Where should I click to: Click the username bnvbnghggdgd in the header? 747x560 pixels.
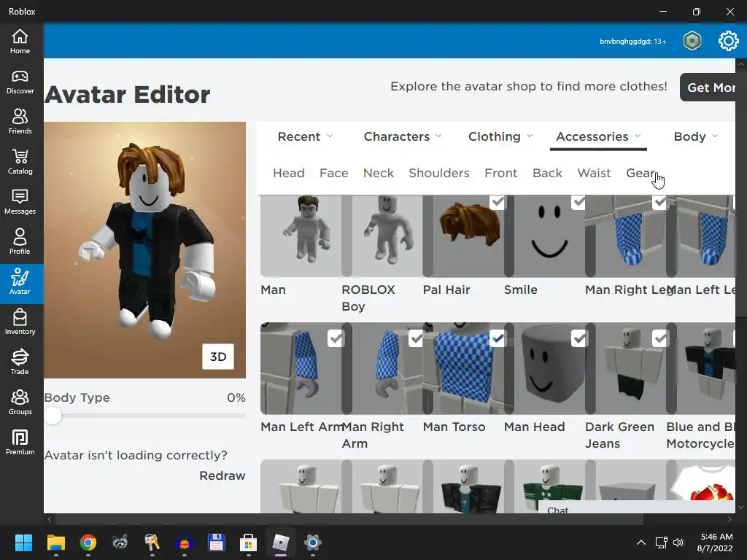click(x=632, y=42)
